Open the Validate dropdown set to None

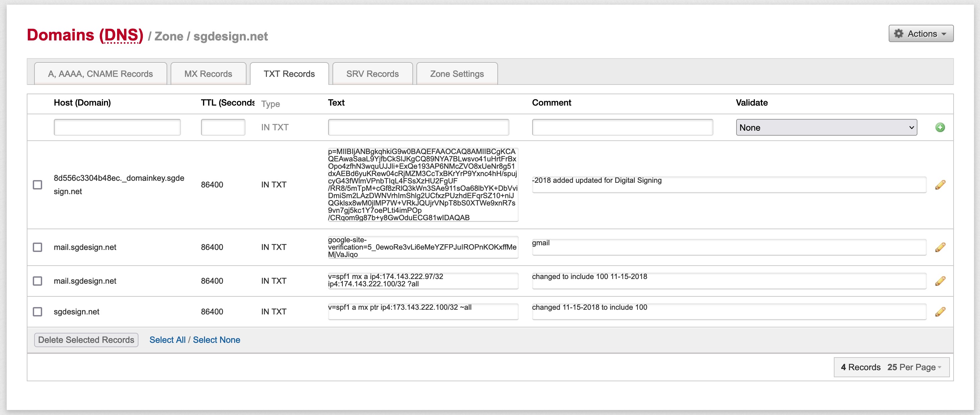(x=826, y=127)
